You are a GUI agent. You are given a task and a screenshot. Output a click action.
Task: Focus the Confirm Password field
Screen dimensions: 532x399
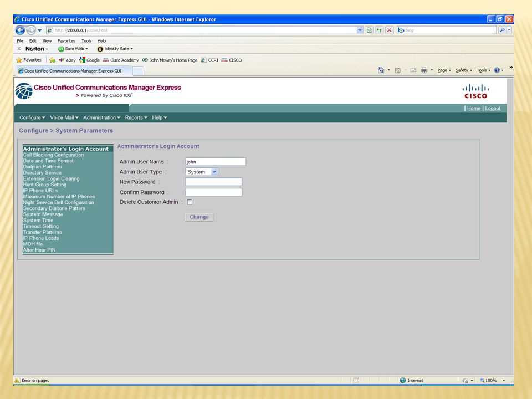point(214,192)
